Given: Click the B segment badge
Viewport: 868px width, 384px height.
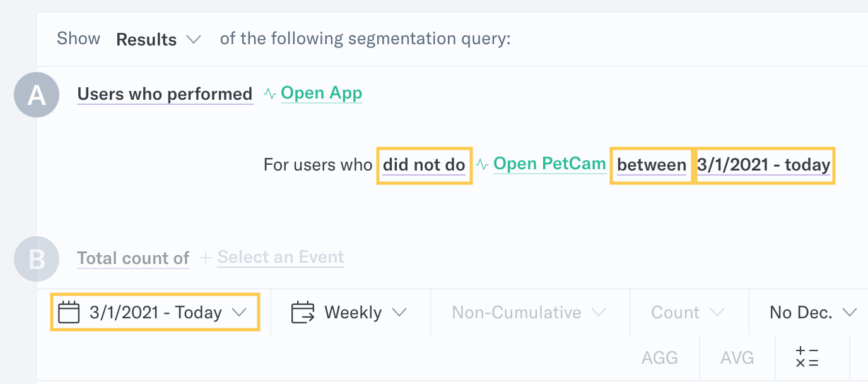Looking at the screenshot, I should [37, 258].
